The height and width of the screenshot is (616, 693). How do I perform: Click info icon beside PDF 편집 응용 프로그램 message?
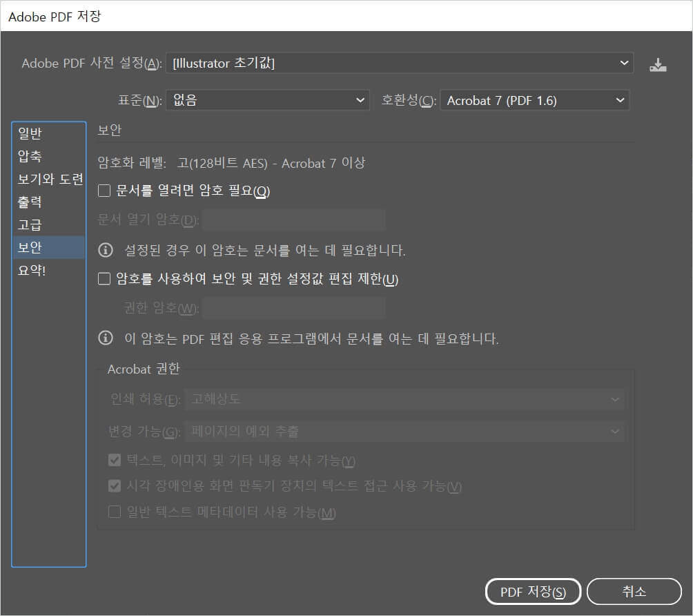point(105,338)
